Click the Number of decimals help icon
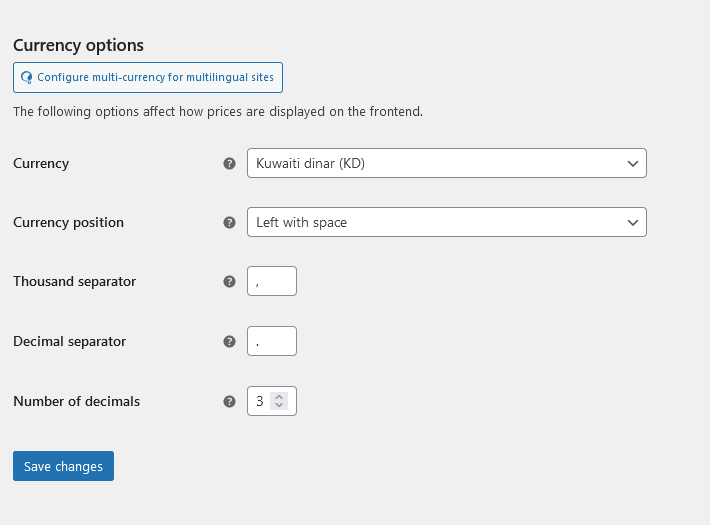Viewport: 710px width, 525px height. coord(230,401)
